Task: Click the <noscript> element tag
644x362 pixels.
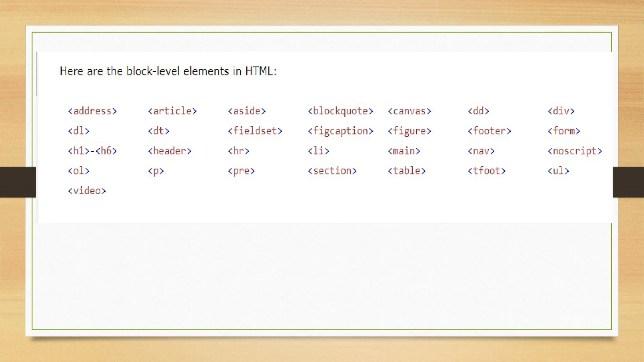Action: (575, 151)
